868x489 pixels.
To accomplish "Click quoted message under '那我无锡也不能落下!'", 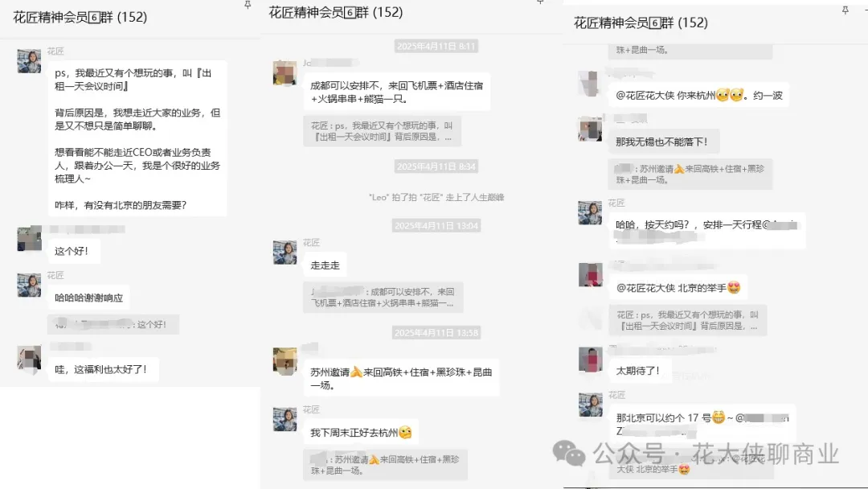I will pos(690,175).
